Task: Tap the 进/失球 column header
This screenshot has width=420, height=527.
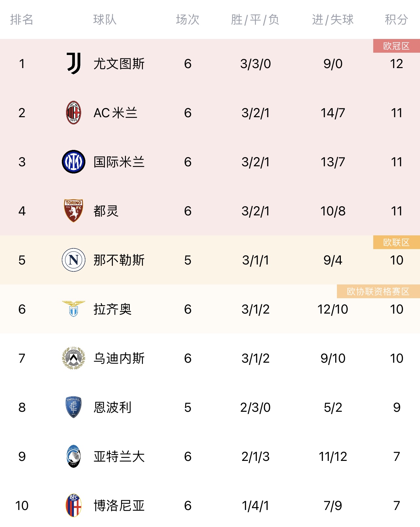Action: [x=333, y=20]
